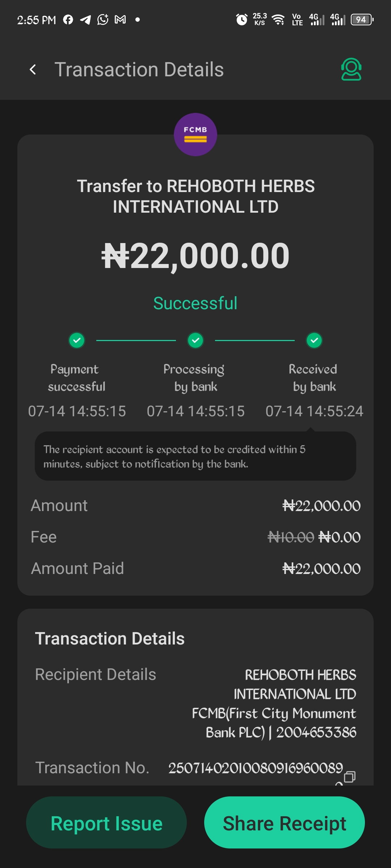The height and width of the screenshot is (868, 391).
Task: Tap the back arrow in header
Action: click(x=33, y=69)
